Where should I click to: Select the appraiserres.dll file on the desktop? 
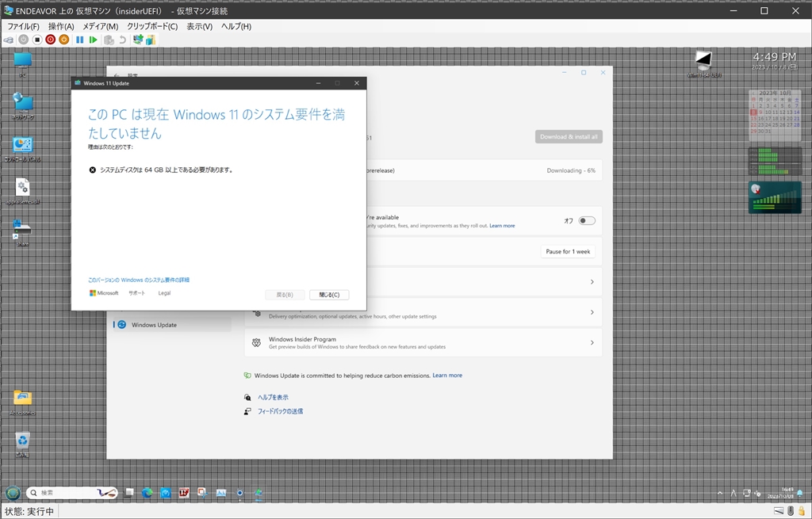(x=22, y=192)
